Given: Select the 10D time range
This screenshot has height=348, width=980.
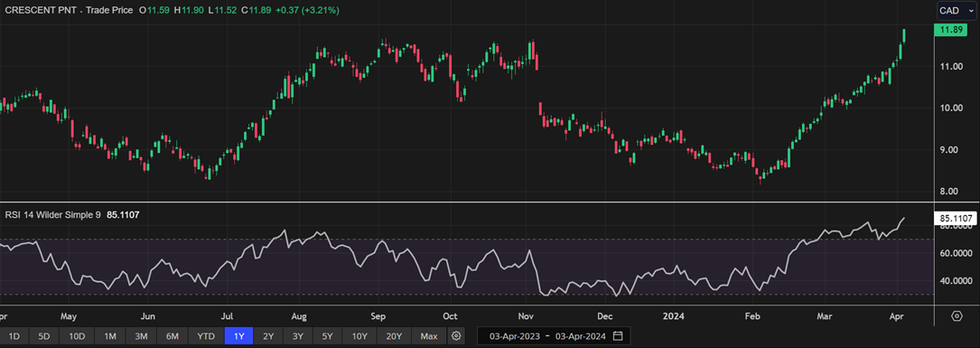Looking at the screenshot, I should point(77,336).
